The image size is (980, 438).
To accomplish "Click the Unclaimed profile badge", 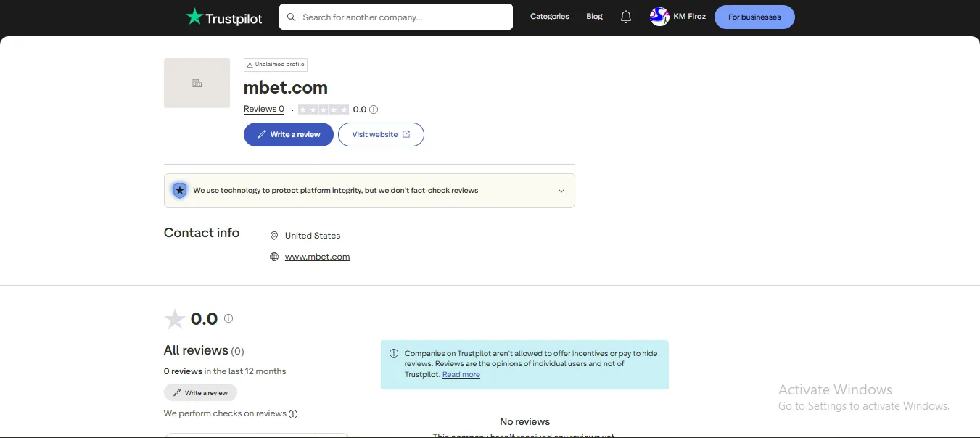I will [276, 65].
